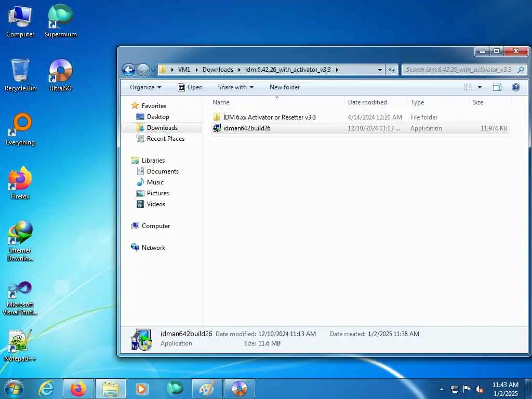
Task: Open the Computer desktop icon
Action: point(20,22)
